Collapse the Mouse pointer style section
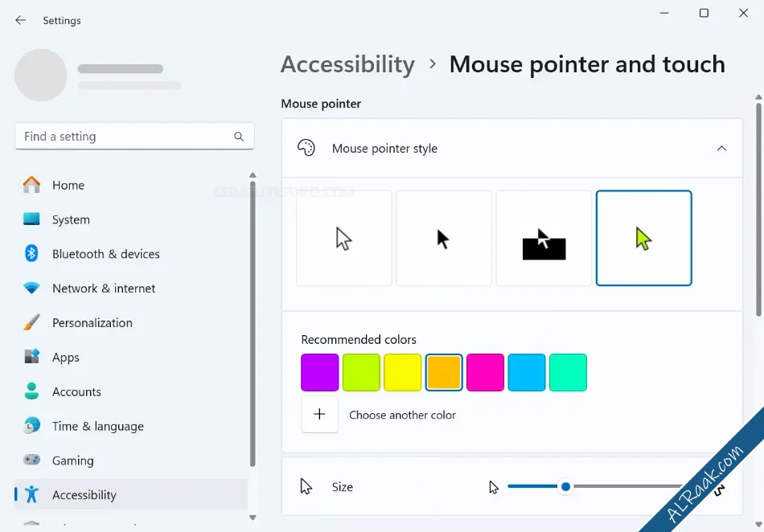Screen dimensions: 764x532 tap(721, 148)
